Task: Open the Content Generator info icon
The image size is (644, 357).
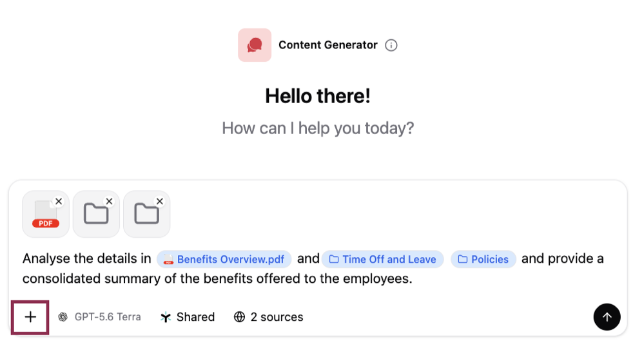Action: 391,45
